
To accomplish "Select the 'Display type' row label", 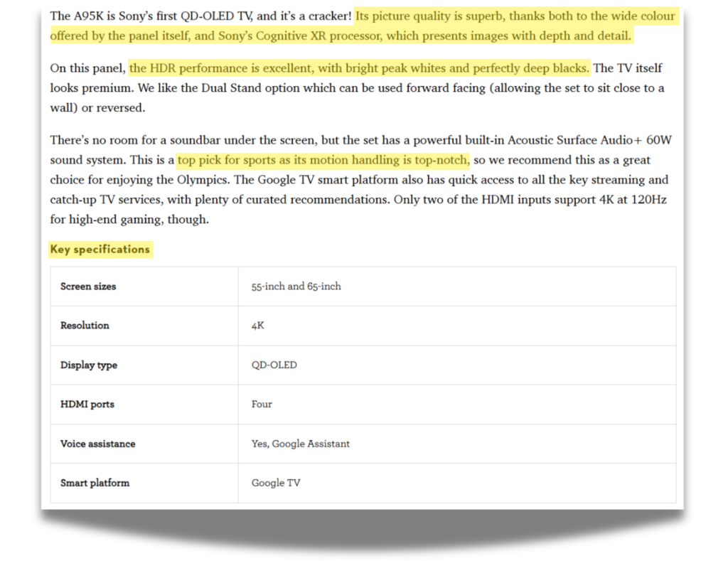I will click(89, 365).
